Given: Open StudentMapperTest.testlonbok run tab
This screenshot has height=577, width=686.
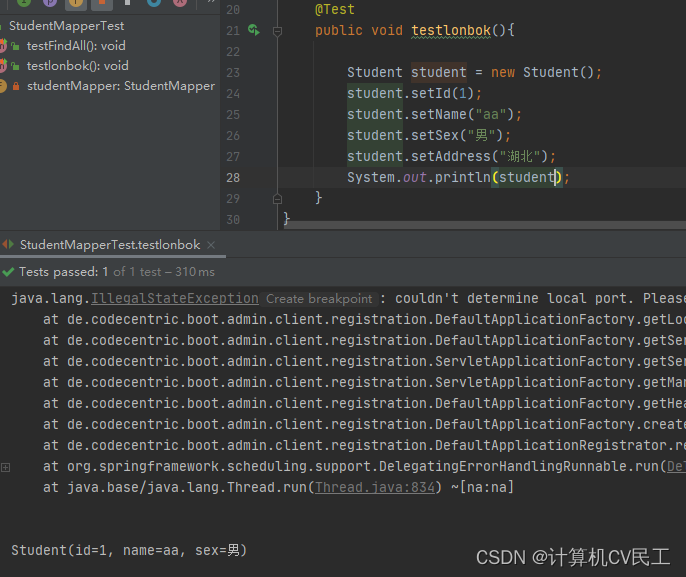Looking at the screenshot, I should tap(110, 245).
